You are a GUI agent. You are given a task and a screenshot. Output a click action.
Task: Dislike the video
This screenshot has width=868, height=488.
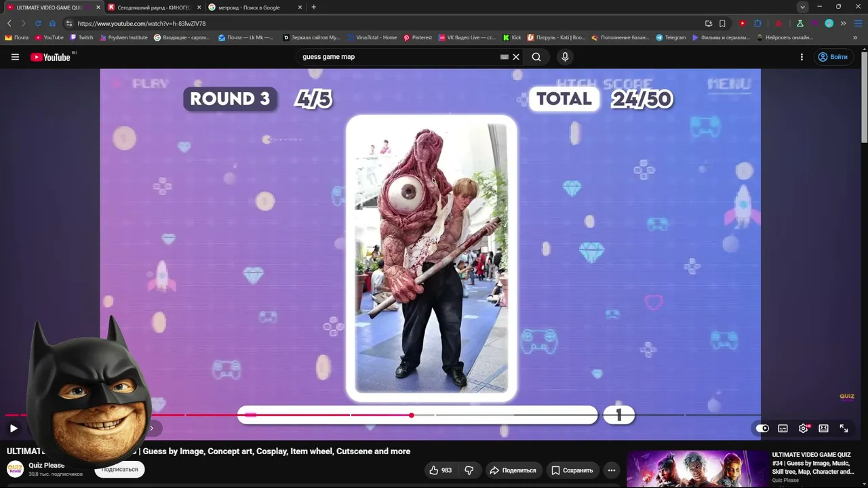tap(469, 470)
